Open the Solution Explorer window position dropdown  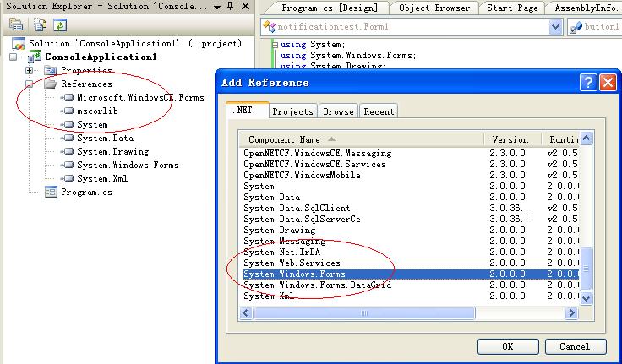216,7
